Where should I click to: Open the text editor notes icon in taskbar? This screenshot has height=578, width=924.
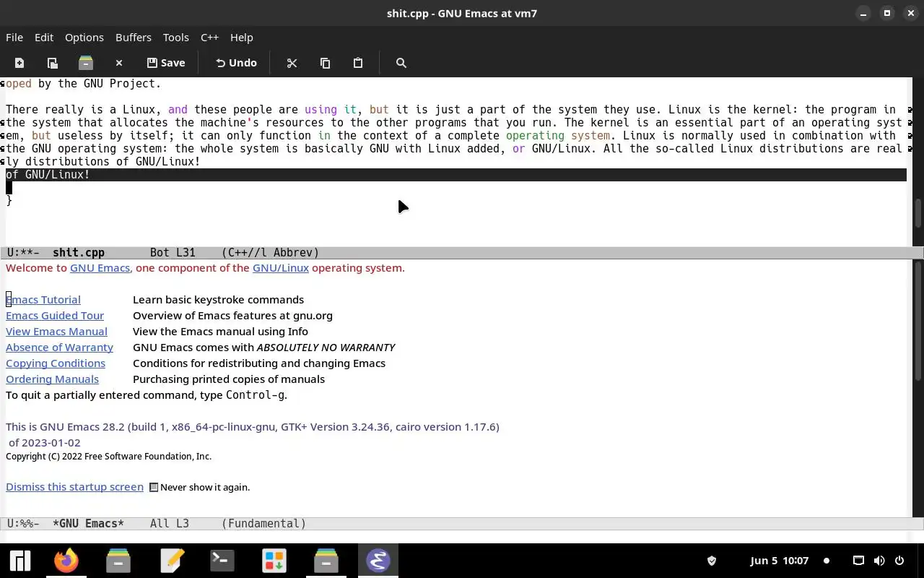tap(172, 561)
